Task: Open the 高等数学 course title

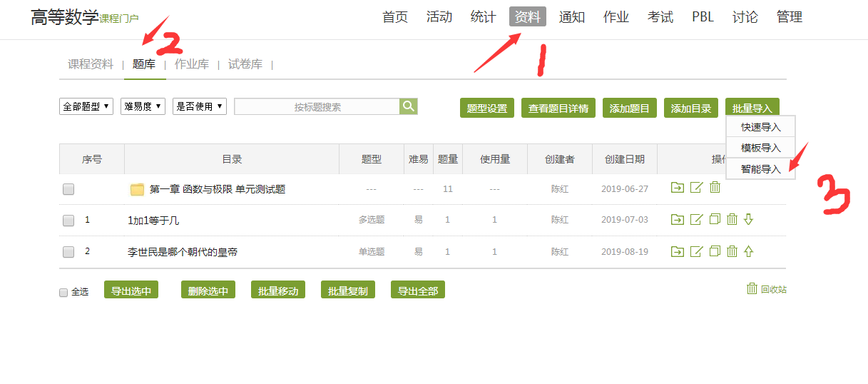Action: tap(64, 17)
